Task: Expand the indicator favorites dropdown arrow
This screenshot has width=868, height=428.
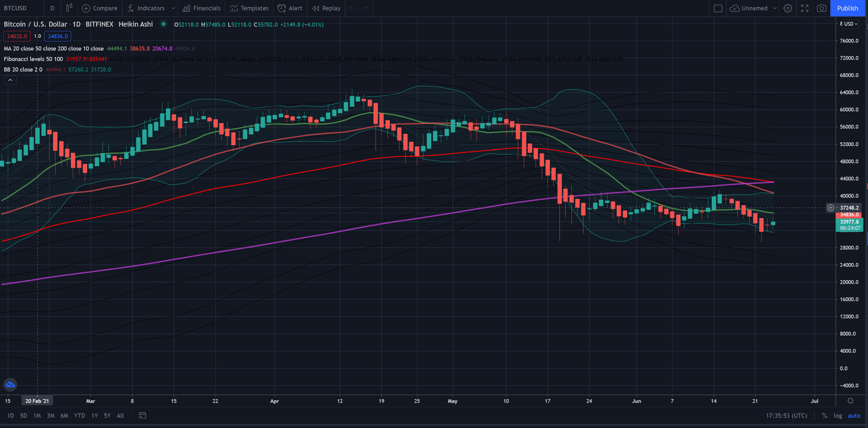Action: [x=173, y=8]
